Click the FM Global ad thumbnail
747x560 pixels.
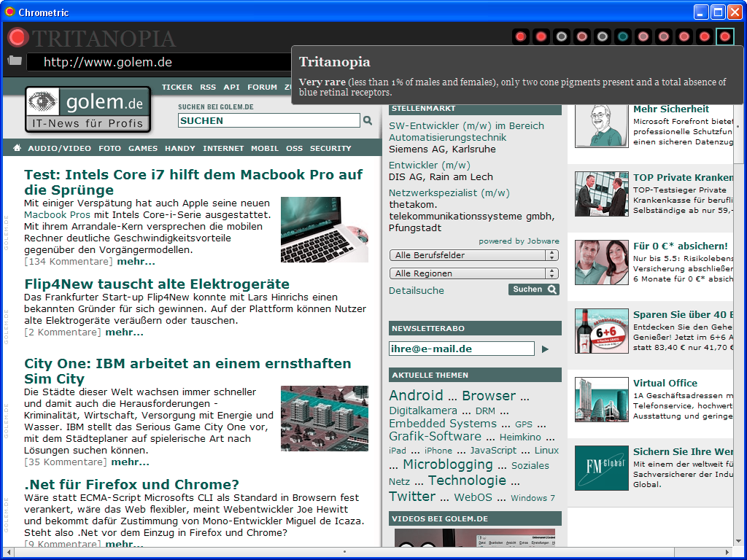pos(602,468)
